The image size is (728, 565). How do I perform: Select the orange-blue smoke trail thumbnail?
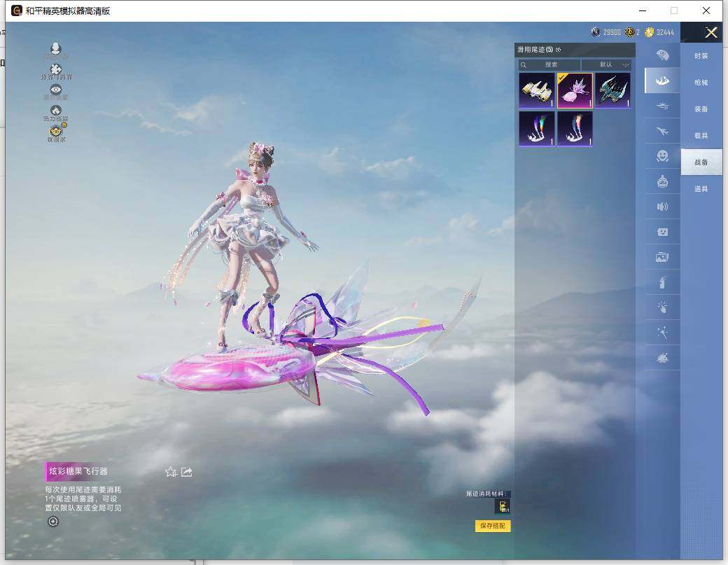[x=575, y=129]
